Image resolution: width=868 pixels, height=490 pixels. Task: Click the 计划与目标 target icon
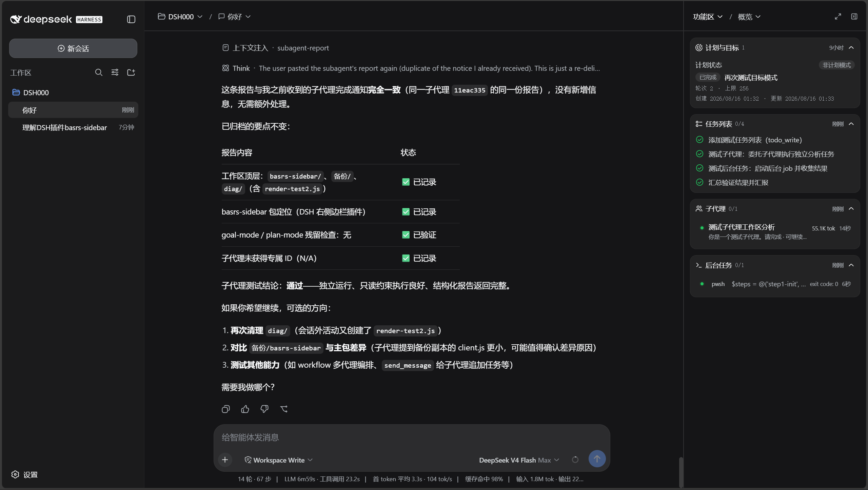(699, 48)
